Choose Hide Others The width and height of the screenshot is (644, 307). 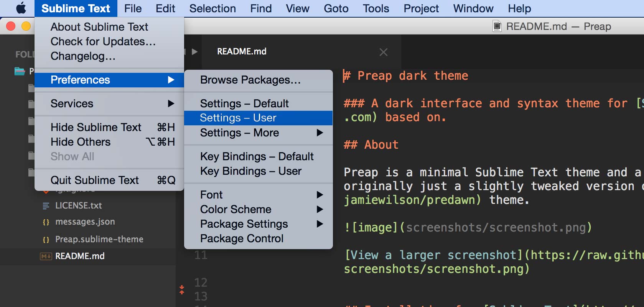(x=109, y=142)
